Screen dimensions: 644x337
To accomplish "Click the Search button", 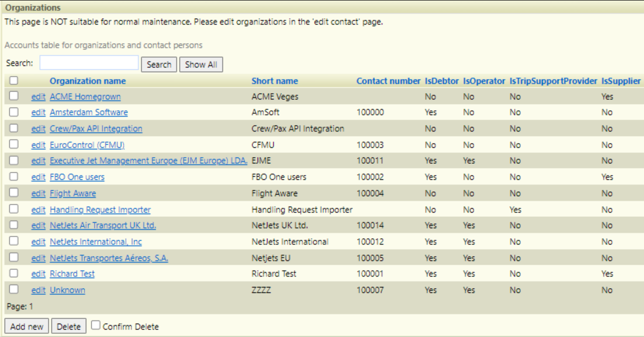I will point(159,64).
